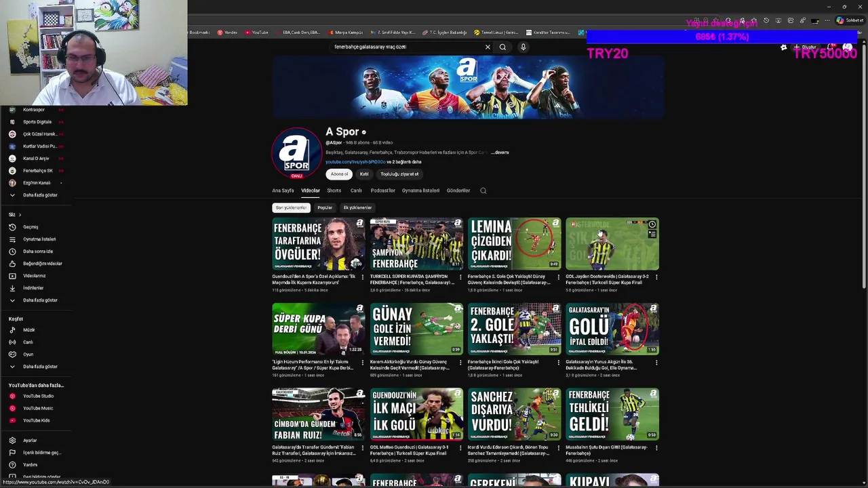Switch to the 'Ana Sayfa' channel tab
Image resolution: width=868 pixels, height=488 pixels.
(x=283, y=190)
